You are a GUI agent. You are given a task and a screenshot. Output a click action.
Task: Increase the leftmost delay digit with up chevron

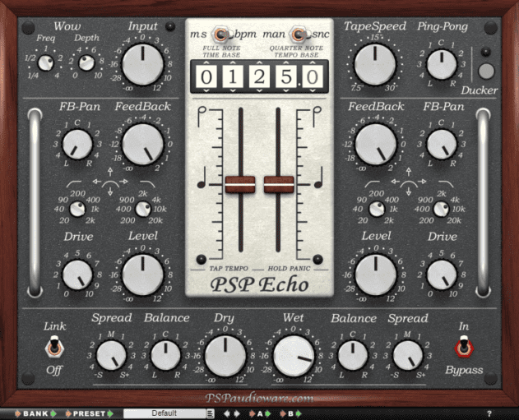point(206,62)
